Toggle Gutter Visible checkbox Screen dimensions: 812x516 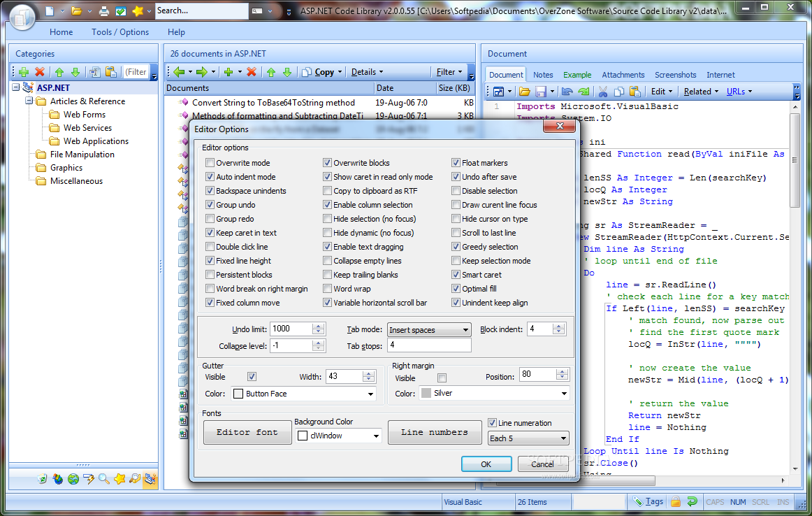point(252,377)
